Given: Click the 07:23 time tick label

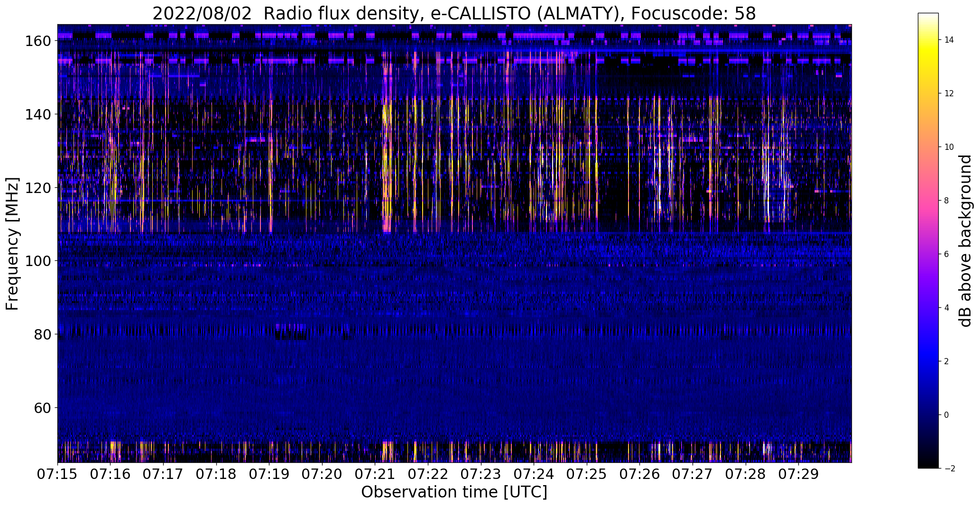Looking at the screenshot, I should [481, 474].
